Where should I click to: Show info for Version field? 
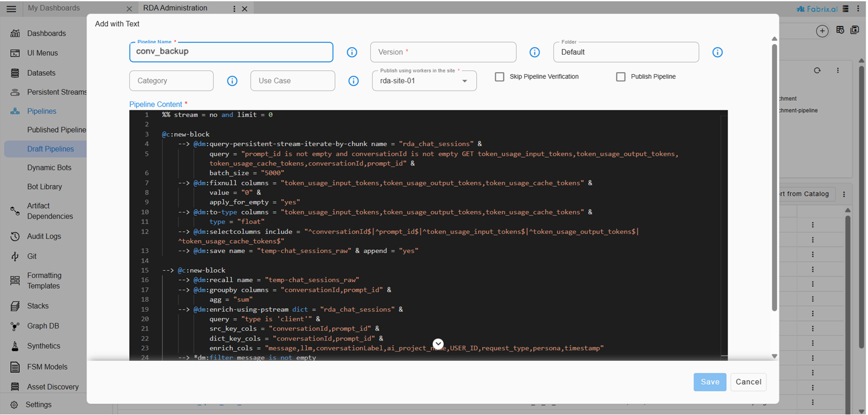[534, 52]
